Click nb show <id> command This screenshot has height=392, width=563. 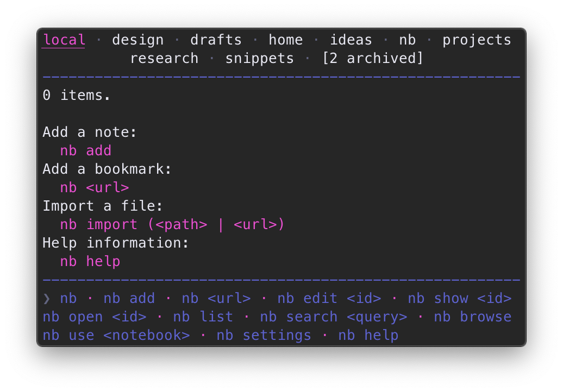462,298
